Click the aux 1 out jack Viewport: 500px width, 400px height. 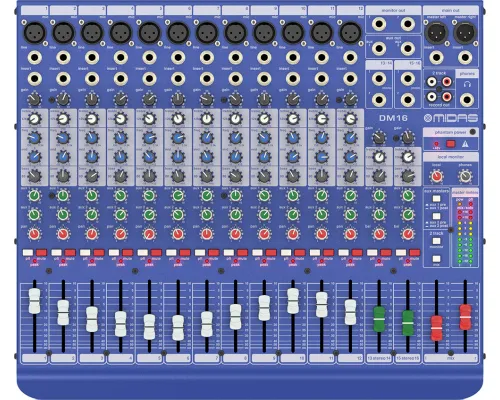point(379,49)
